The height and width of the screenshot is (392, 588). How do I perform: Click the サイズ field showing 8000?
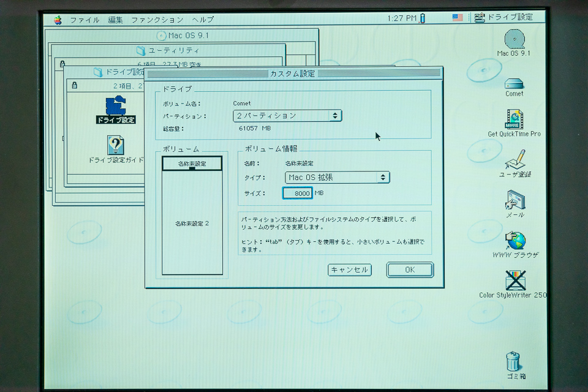(x=298, y=194)
